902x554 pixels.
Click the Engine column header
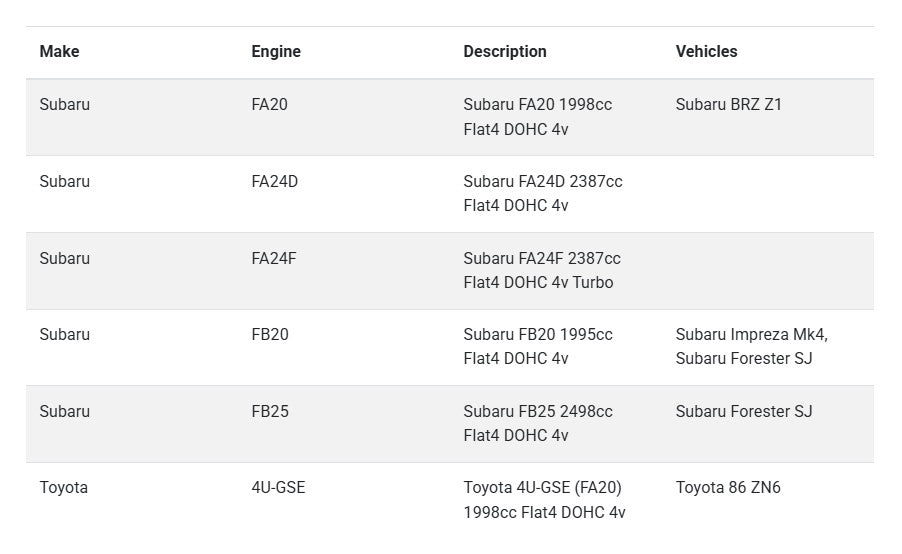276,52
